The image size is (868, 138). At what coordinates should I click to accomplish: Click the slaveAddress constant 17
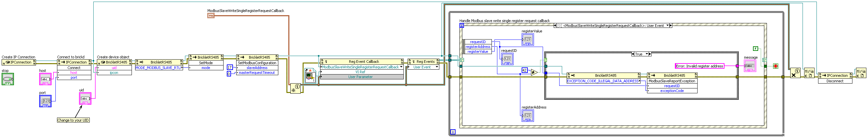pos(230,67)
